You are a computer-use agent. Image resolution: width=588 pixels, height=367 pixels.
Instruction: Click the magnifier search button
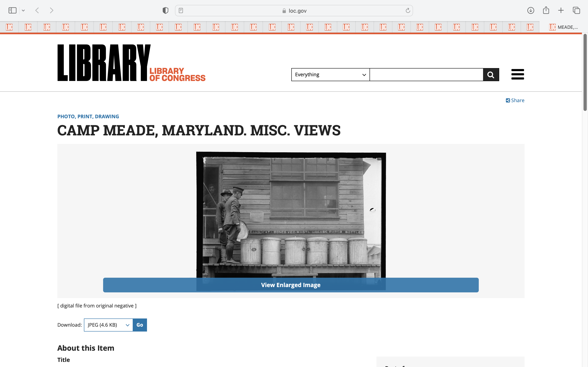click(x=491, y=75)
